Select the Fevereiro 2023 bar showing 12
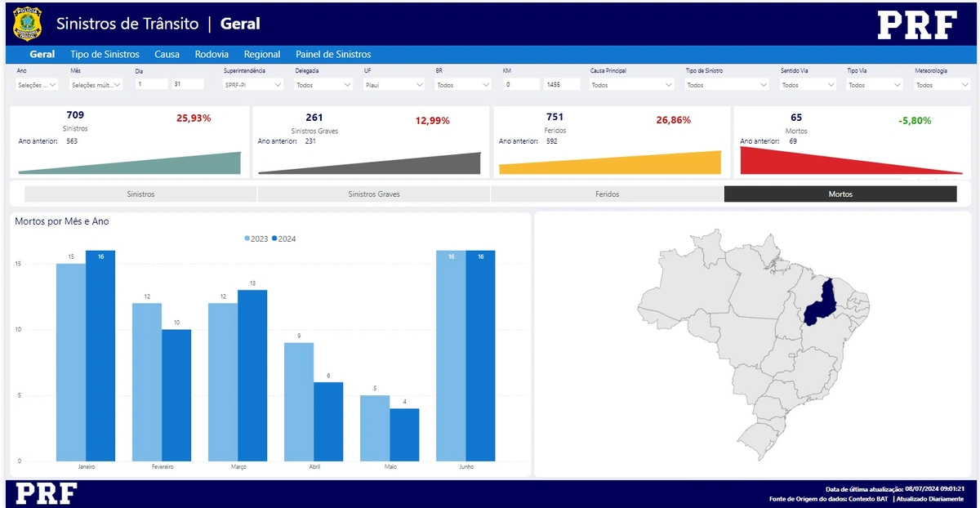The image size is (980, 508). click(147, 382)
